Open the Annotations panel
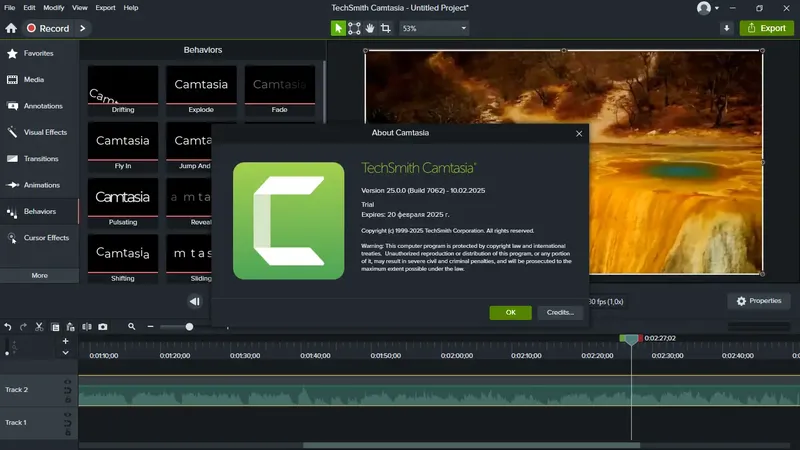This screenshot has width=800, height=450. 39,106
